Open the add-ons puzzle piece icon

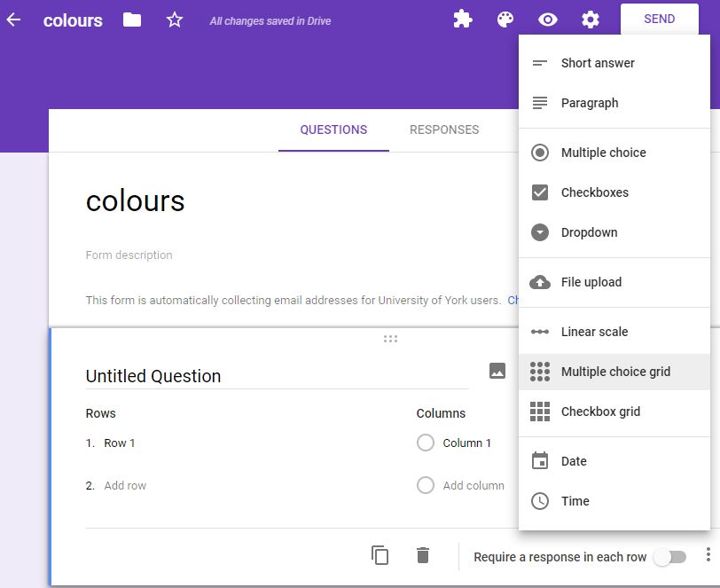click(x=462, y=19)
